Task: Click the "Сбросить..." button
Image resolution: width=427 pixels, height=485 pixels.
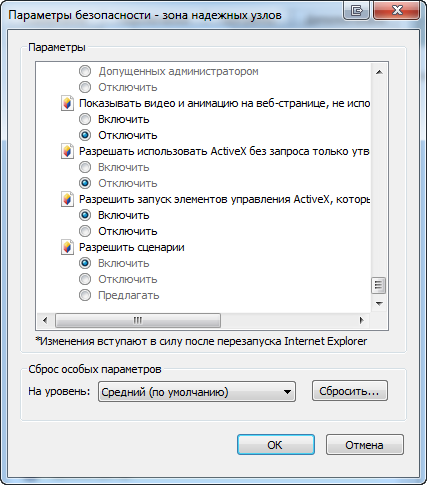Action: pyautogui.click(x=350, y=391)
